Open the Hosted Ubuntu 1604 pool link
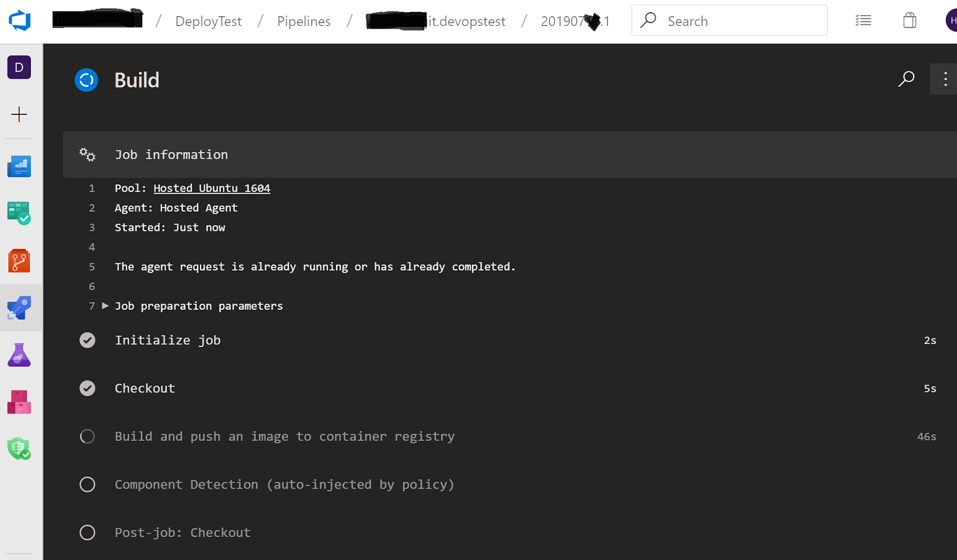 (x=211, y=188)
